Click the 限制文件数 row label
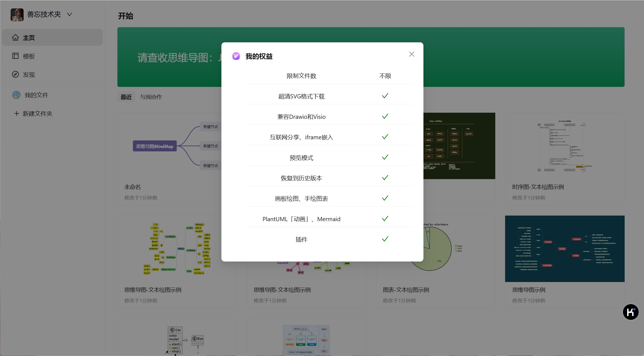This screenshot has height=356, width=644. point(301,76)
